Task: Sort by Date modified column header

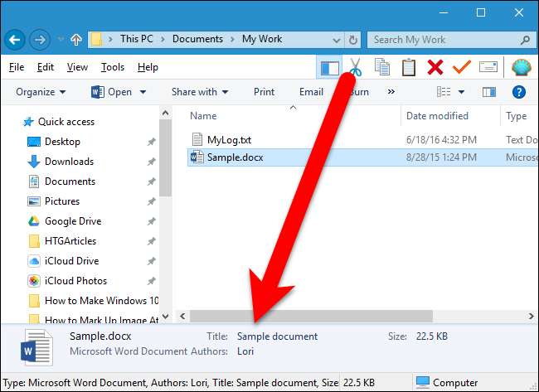Action: coord(437,116)
